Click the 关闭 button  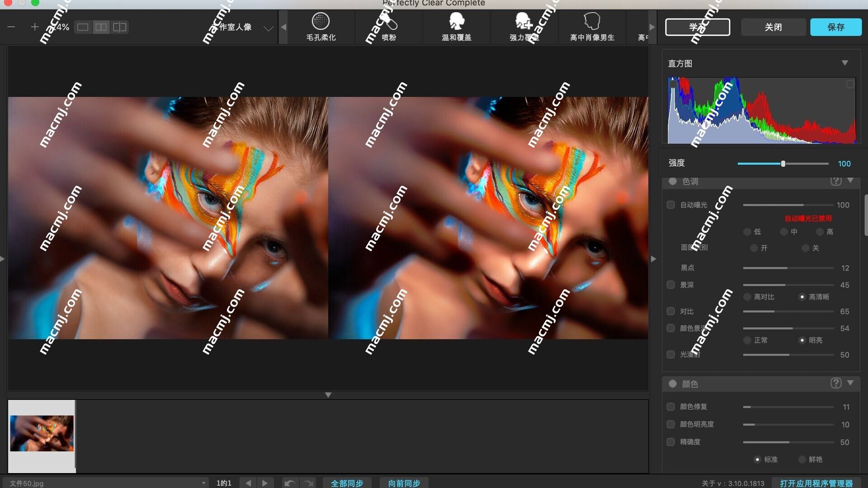click(774, 27)
